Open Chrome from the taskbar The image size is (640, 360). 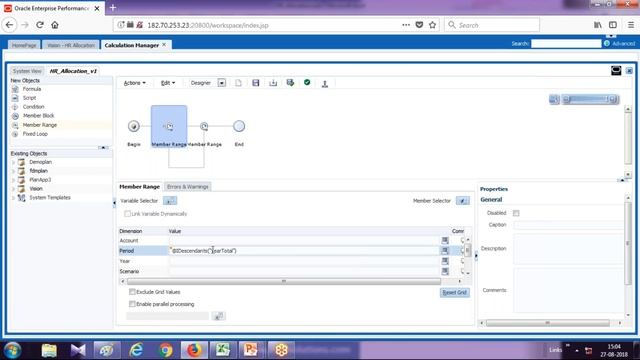click(166, 350)
